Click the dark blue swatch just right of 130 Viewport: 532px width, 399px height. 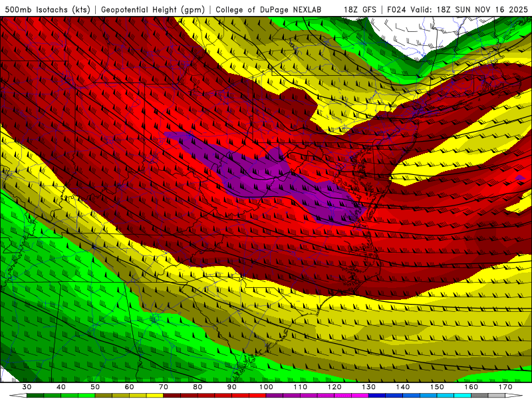pyautogui.click(x=377, y=396)
